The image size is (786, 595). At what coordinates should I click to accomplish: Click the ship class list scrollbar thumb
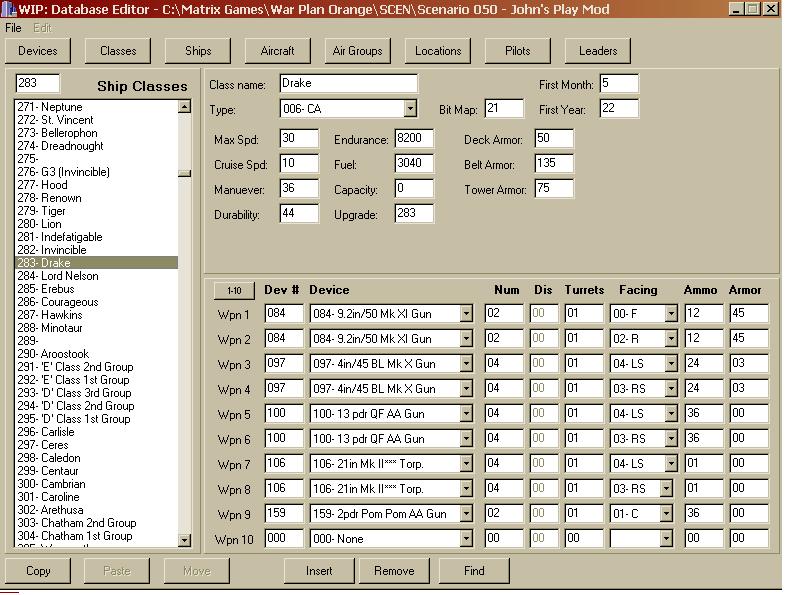tap(184, 173)
